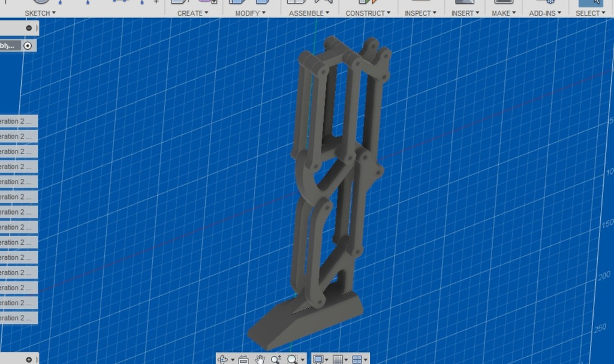Open the INSPECT menu
This screenshot has width=614, height=364.
pyautogui.click(x=420, y=13)
